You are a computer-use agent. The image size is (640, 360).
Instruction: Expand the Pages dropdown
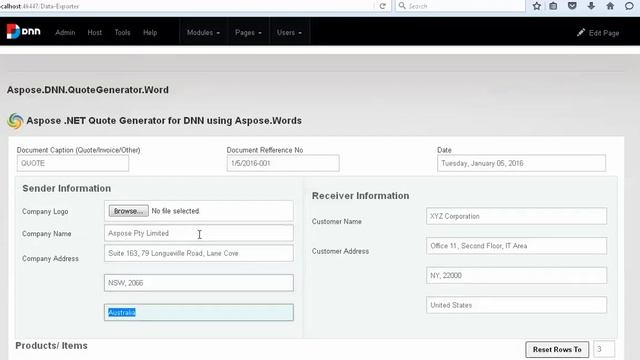(248, 32)
